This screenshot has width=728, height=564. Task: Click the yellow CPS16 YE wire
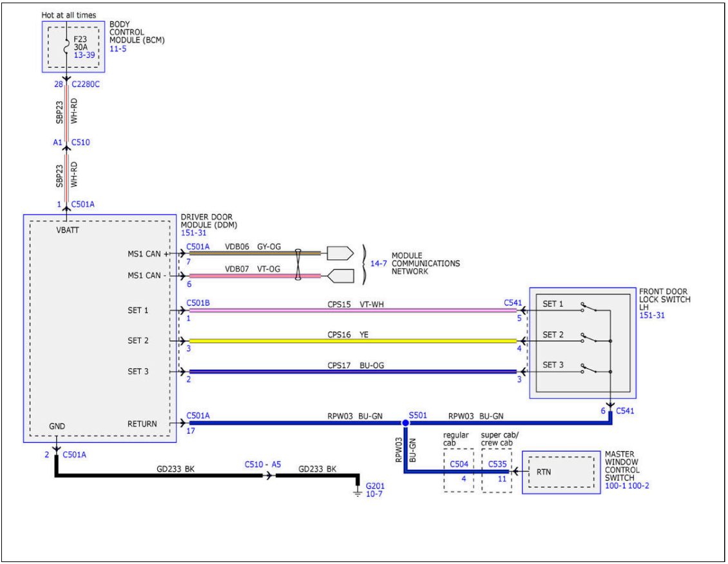[x=352, y=340]
